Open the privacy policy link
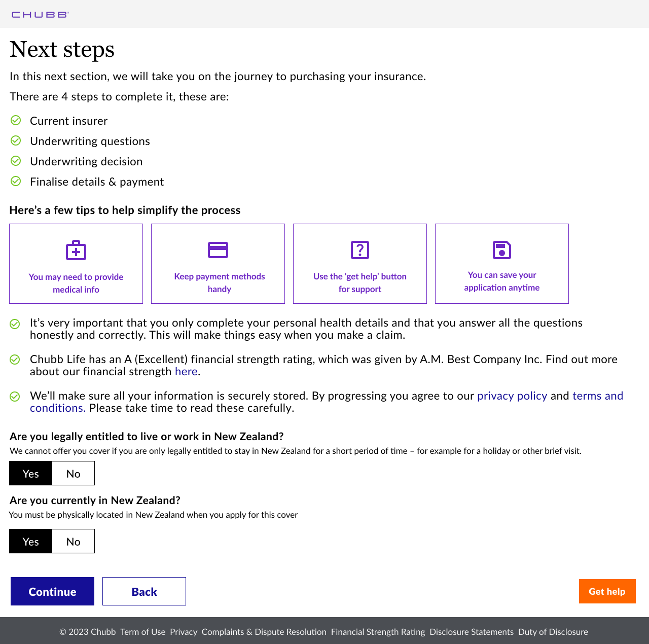 tap(512, 396)
